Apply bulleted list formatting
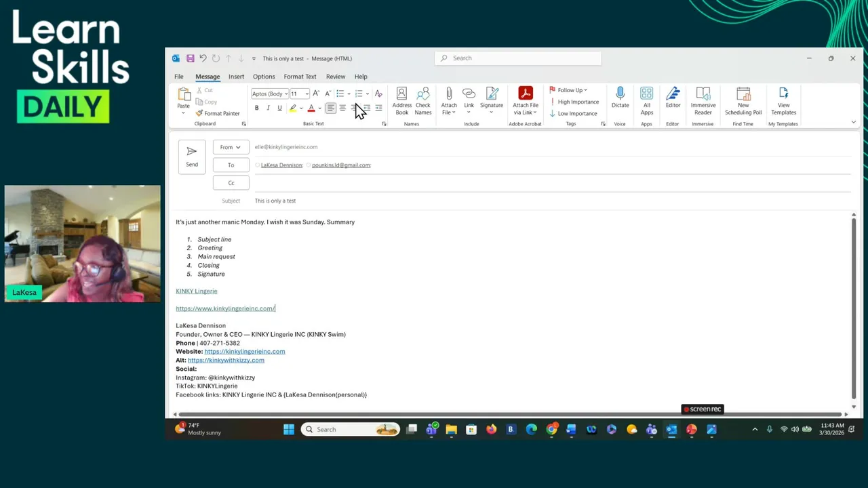The height and width of the screenshot is (488, 868). 340,94
